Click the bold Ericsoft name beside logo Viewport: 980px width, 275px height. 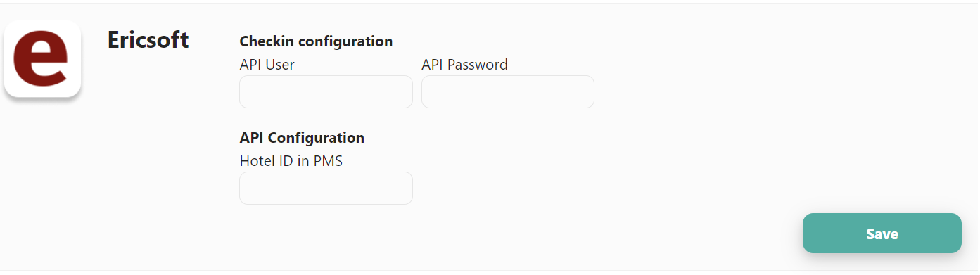coord(148,40)
